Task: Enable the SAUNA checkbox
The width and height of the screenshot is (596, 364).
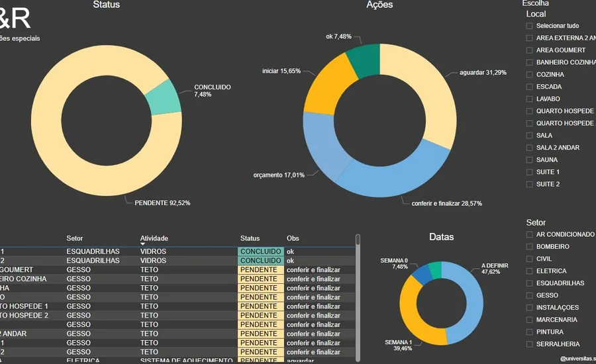Action: (529, 160)
